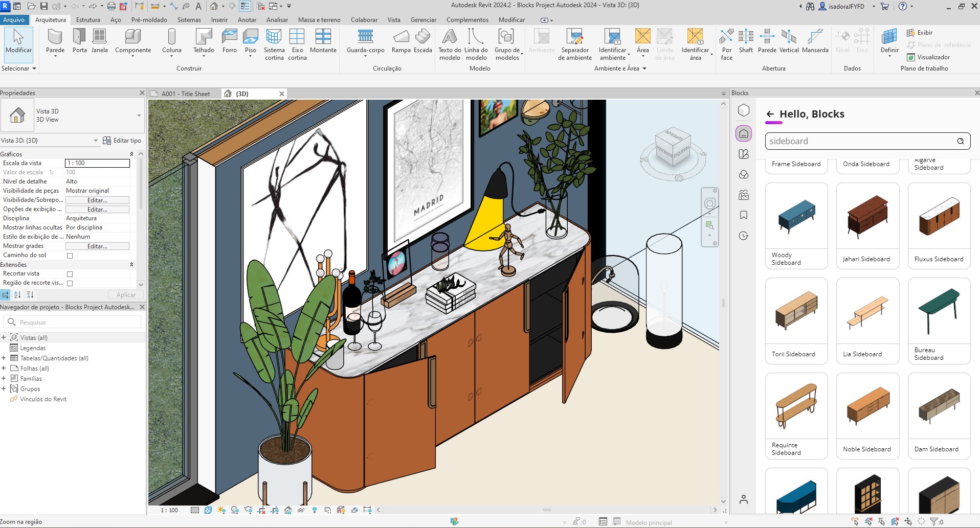Switch to the A001 - Title Sheet tab
Image resolution: width=980 pixels, height=528 pixels.
pos(186,94)
